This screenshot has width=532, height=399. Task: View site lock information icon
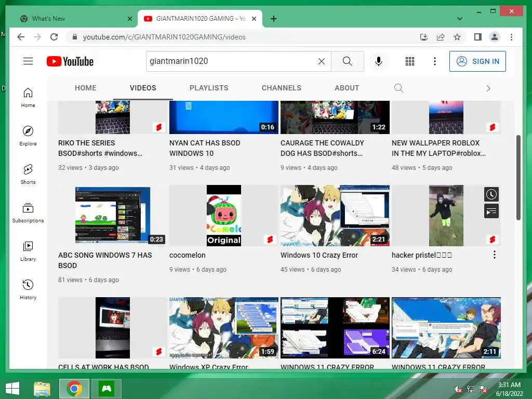(75, 37)
